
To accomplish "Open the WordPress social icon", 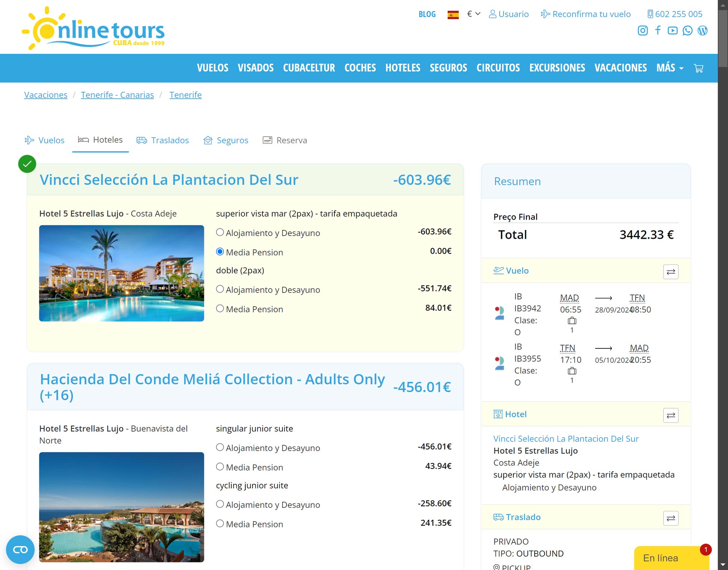I will point(702,30).
